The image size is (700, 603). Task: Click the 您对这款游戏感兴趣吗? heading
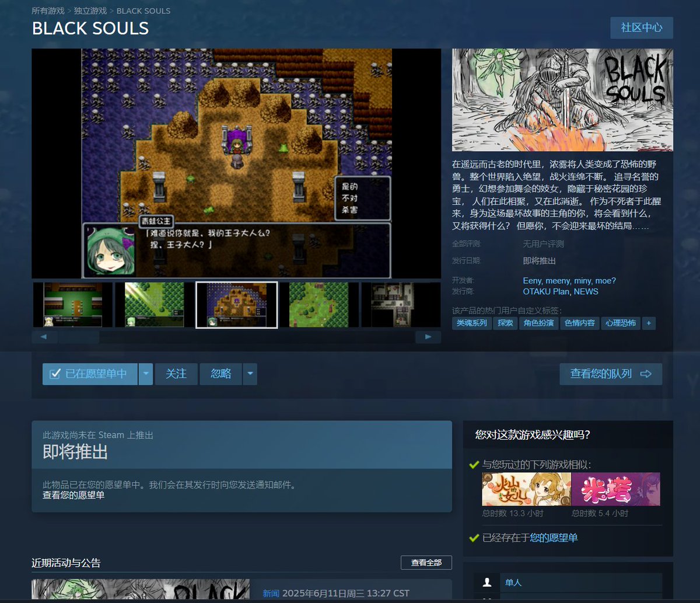(533, 434)
